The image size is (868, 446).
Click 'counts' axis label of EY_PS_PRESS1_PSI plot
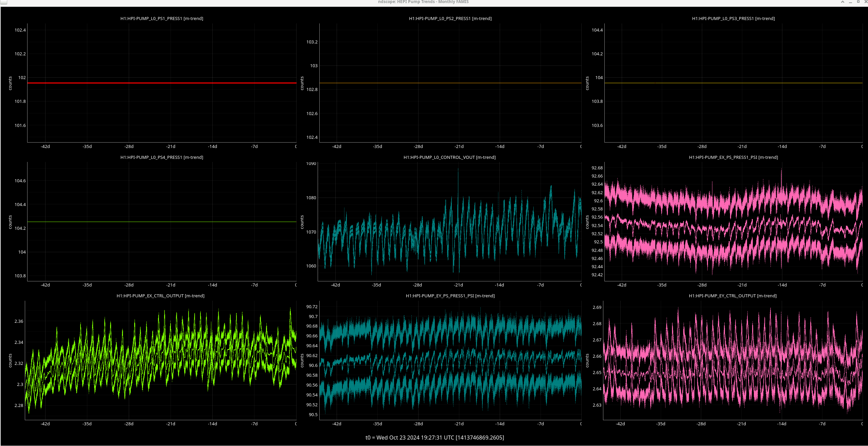coord(302,360)
